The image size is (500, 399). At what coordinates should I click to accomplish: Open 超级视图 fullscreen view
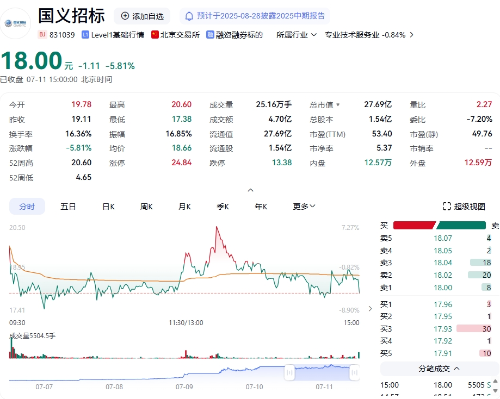click(x=464, y=206)
